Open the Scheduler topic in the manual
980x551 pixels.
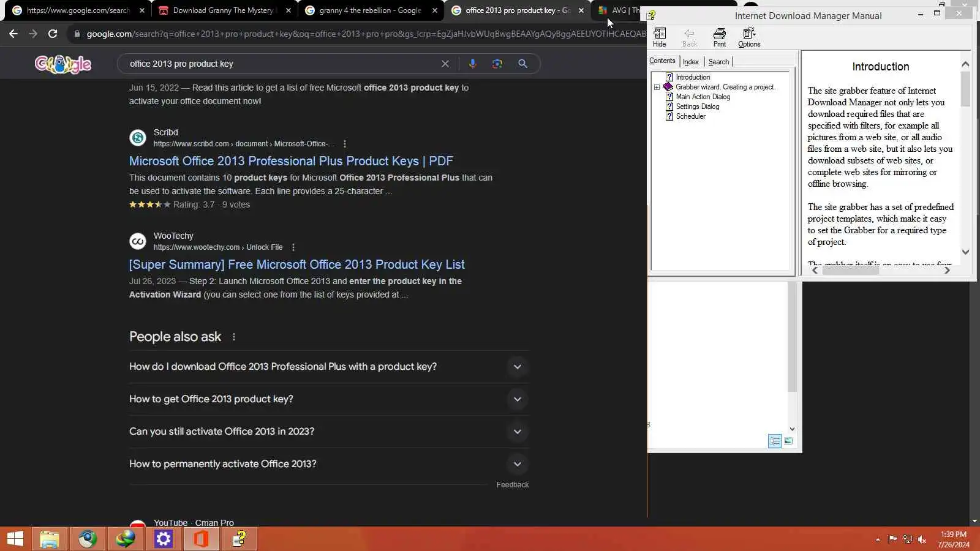(691, 116)
